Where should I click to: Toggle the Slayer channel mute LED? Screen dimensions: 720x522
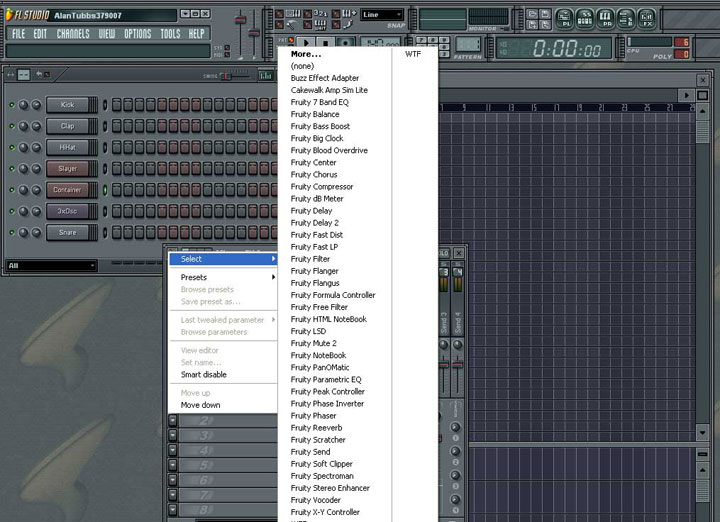pos(12,168)
